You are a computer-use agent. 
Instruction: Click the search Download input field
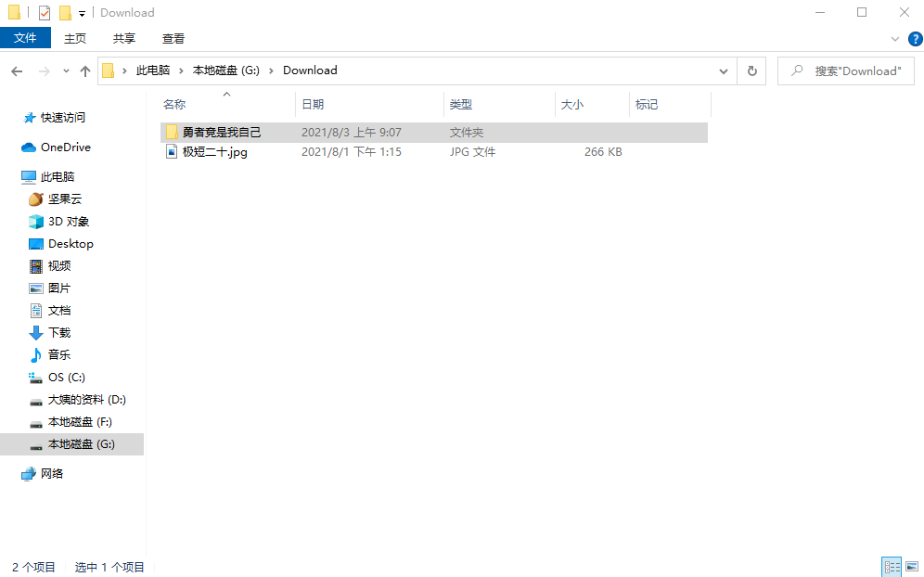846,71
